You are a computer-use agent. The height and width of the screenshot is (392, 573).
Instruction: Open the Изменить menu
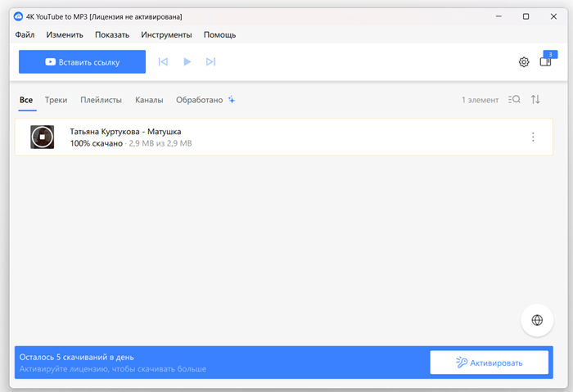click(65, 34)
